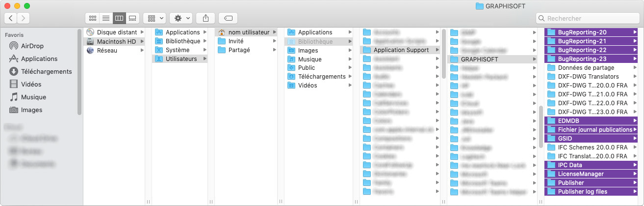Open Musique in the sidebar
This screenshot has height=206, width=644.
(33, 97)
